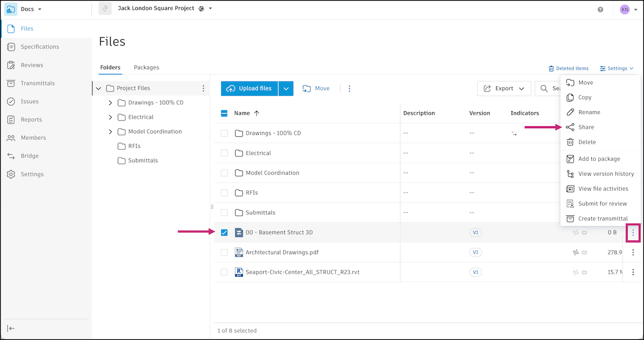Open the Export dropdown
The height and width of the screenshot is (340, 644).
point(504,89)
